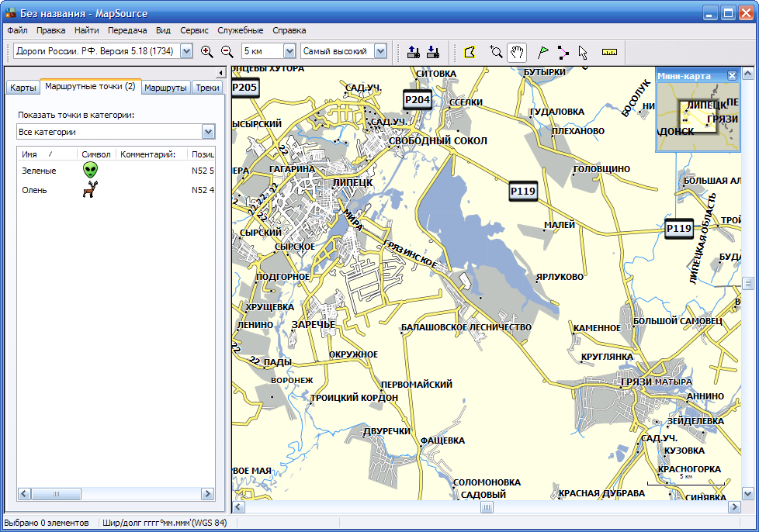Select the arrow pointer tool

(x=582, y=52)
